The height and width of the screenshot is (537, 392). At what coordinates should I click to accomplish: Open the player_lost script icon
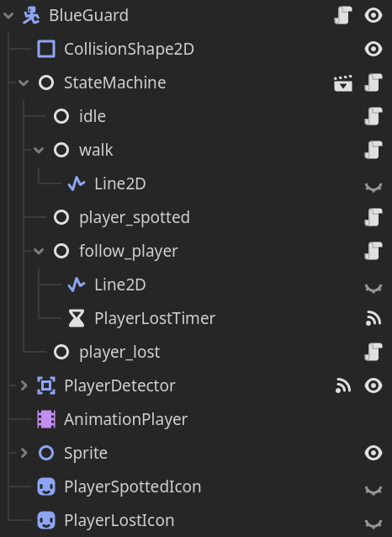pyautogui.click(x=373, y=352)
